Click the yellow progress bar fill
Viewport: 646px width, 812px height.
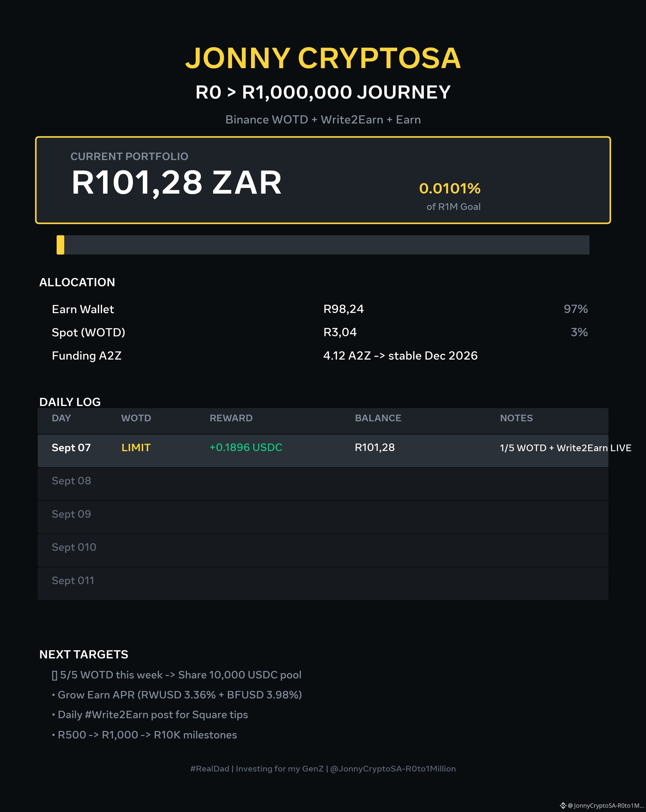60,245
